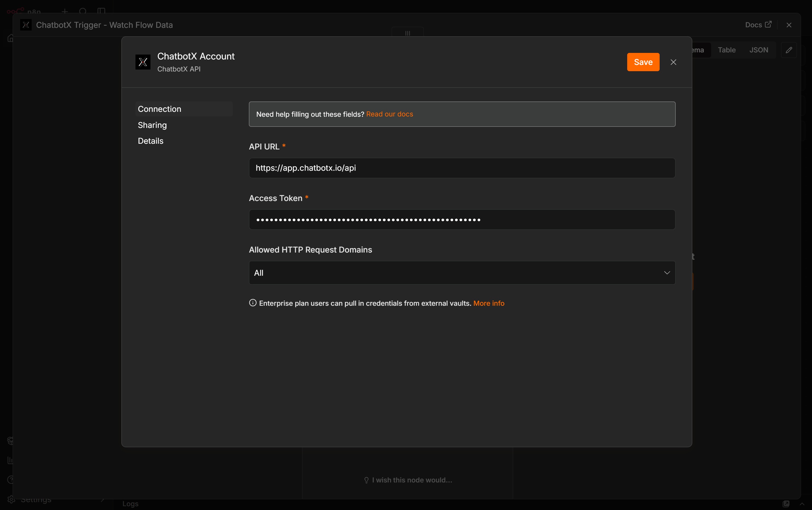Focus the API URL input field
Image resolution: width=812 pixels, height=510 pixels.
point(462,168)
